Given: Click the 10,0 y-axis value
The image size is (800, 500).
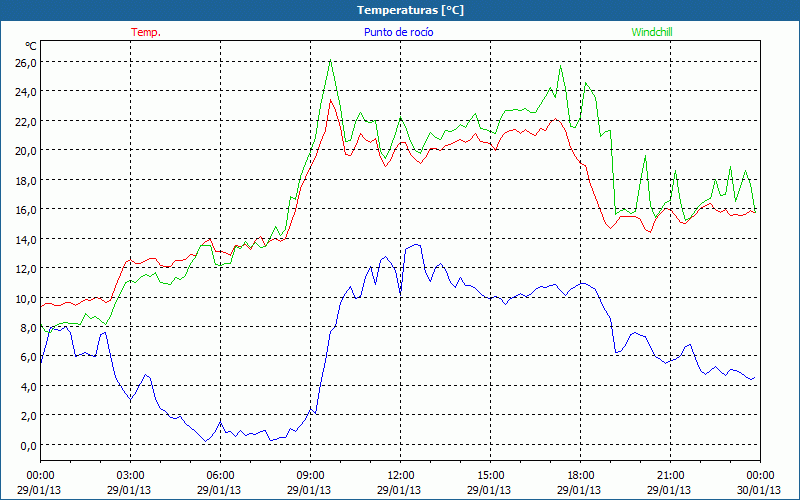Looking at the screenshot, I should [26, 298].
